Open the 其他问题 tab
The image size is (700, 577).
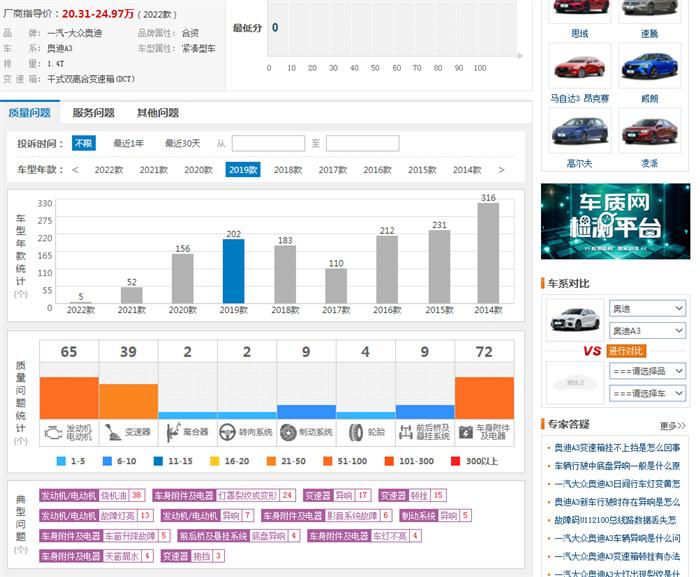pyautogui.click(x=158, y=113)
